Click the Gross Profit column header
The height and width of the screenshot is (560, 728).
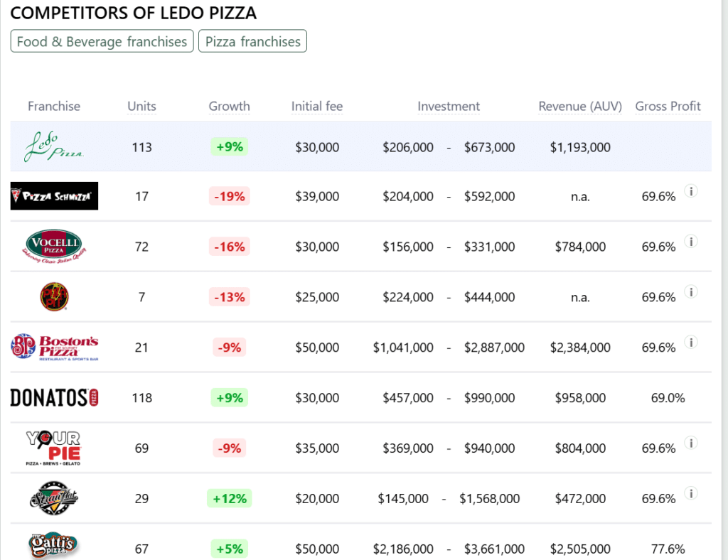tap(668, 106)
